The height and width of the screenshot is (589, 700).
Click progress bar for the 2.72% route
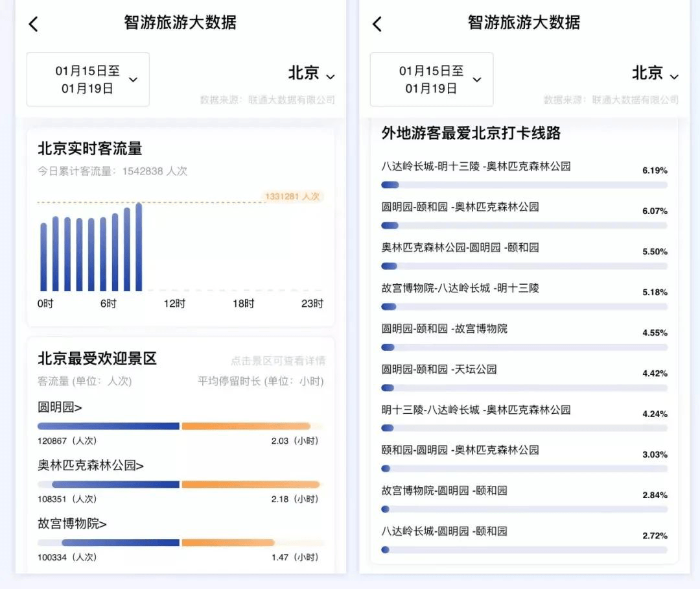(x=524, y=549)
